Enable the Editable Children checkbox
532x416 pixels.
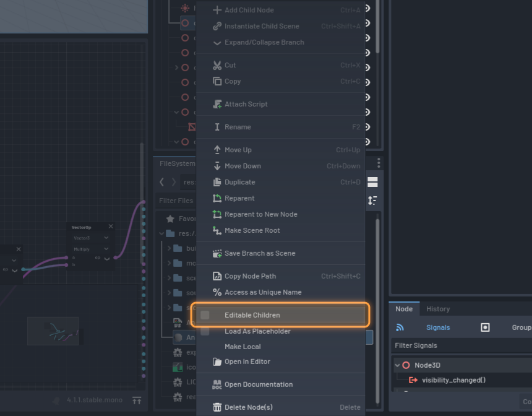click(205, 315)
